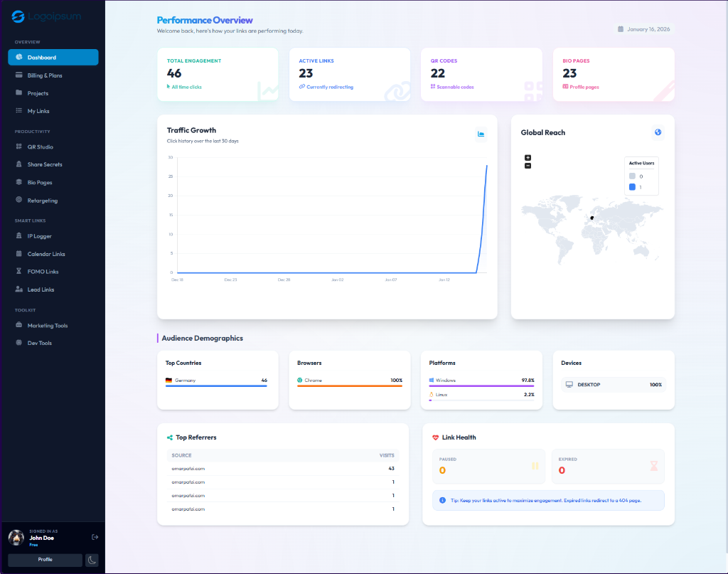Switch to My Links in the sidebar
This screenshot has width=728, height=574.
click(x=37, y=111)
